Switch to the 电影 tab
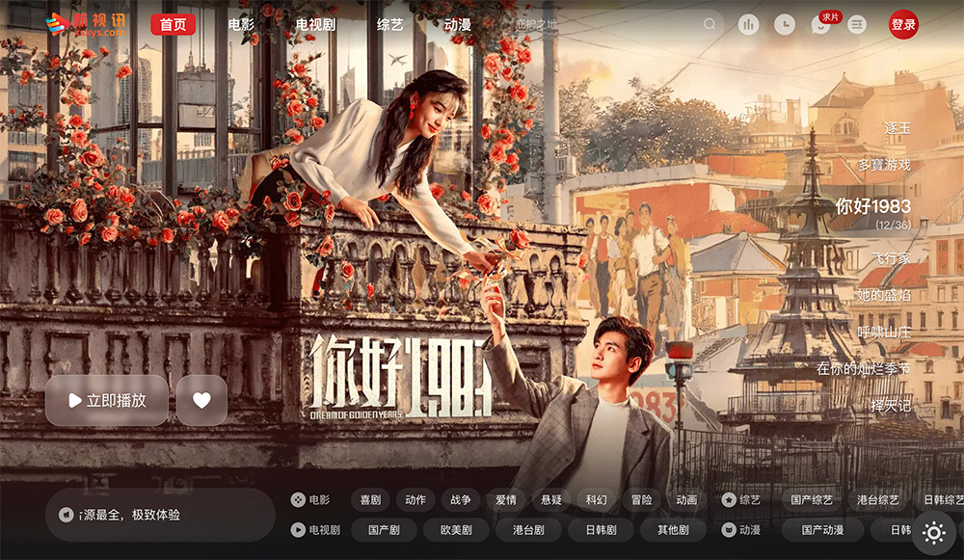 [242, 25]
